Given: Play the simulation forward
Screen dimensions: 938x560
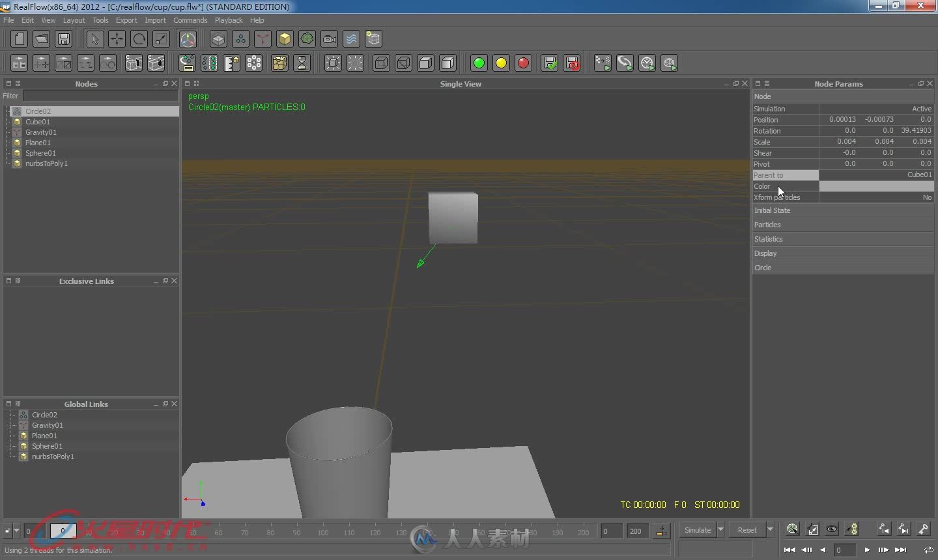Looking at the screenshot, I should coord(867,550).
